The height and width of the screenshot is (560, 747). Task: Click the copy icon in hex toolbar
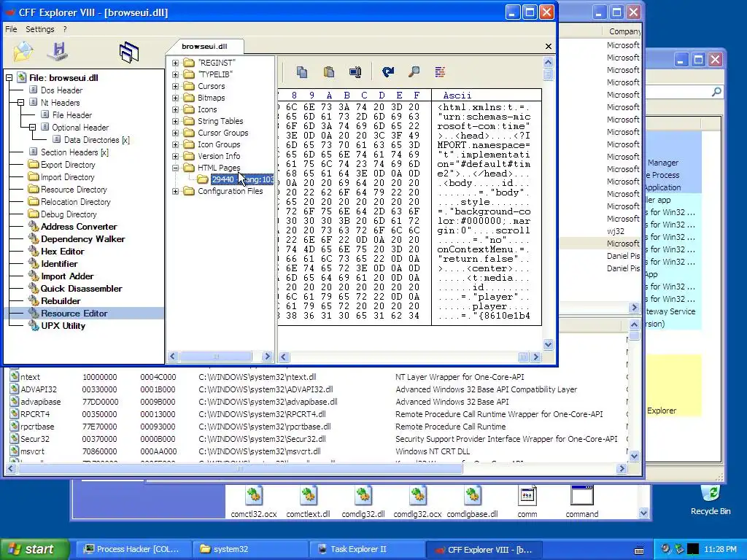point(301,72)
